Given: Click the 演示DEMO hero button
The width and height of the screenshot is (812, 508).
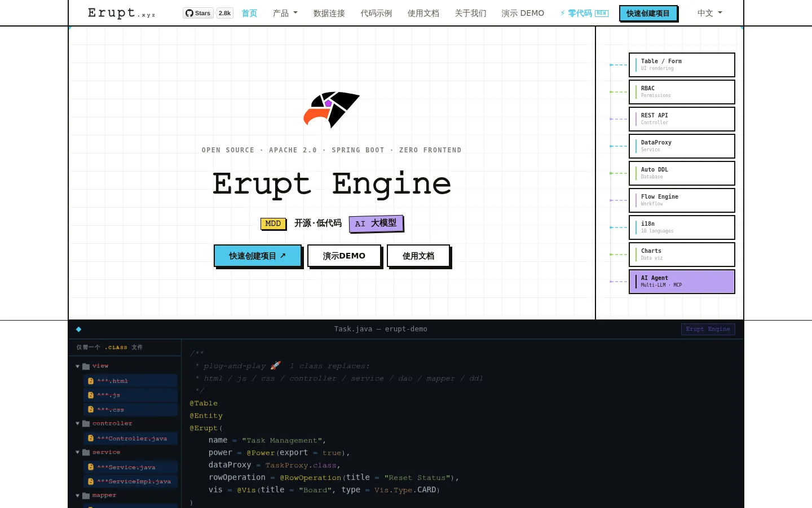Looking at the screenshot, I should tap(344, 256).
